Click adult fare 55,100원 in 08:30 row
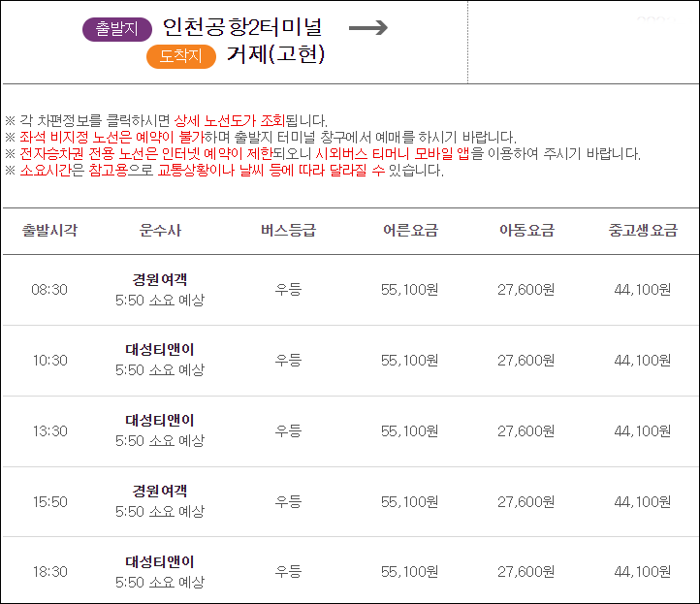700x604 pixels. pos(410,290)
